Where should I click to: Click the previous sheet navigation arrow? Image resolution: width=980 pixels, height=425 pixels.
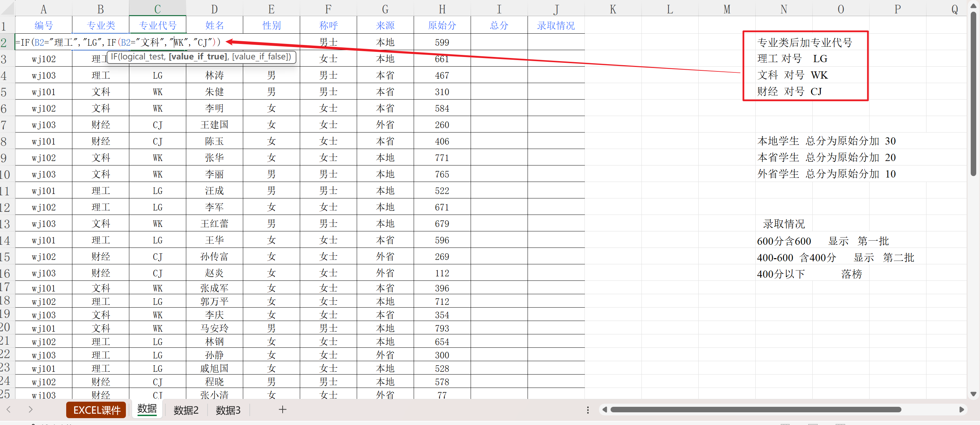[x=9, y=410]
